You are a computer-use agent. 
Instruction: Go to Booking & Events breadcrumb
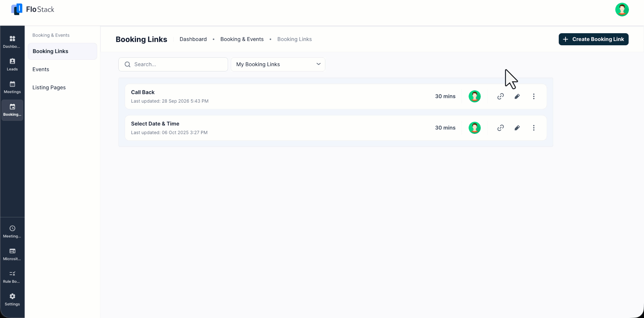[242, 39]
